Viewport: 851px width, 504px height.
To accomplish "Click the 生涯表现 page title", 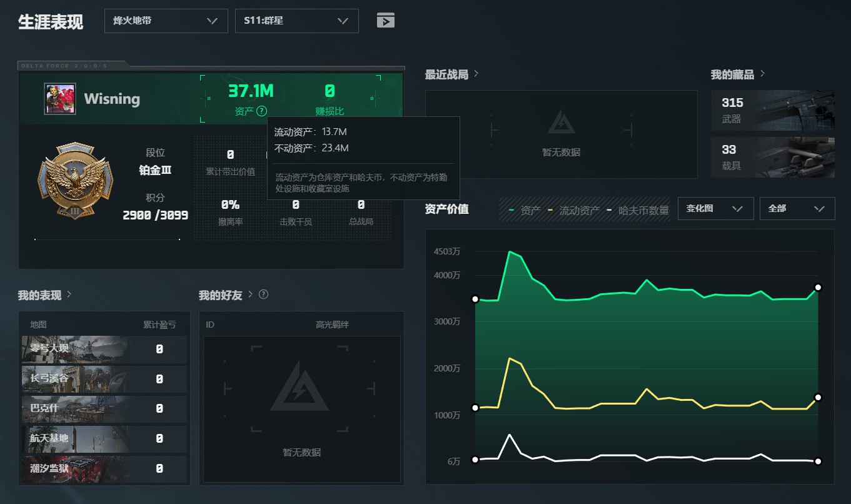I will [x=51, y=21].
